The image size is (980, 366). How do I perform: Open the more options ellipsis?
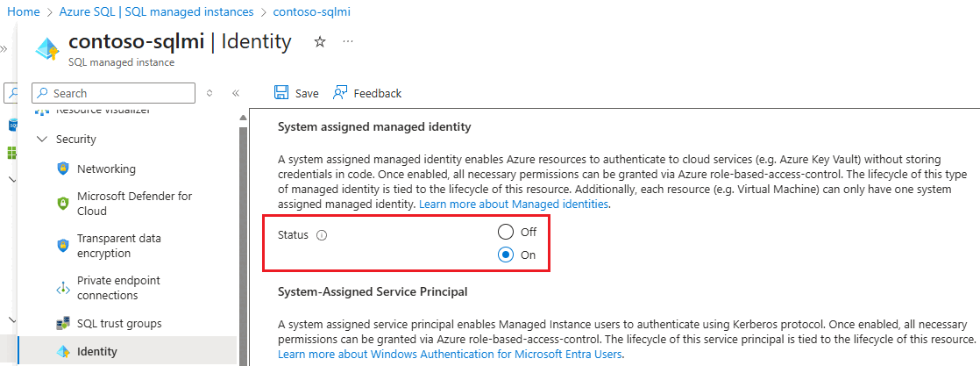[348, 41]
